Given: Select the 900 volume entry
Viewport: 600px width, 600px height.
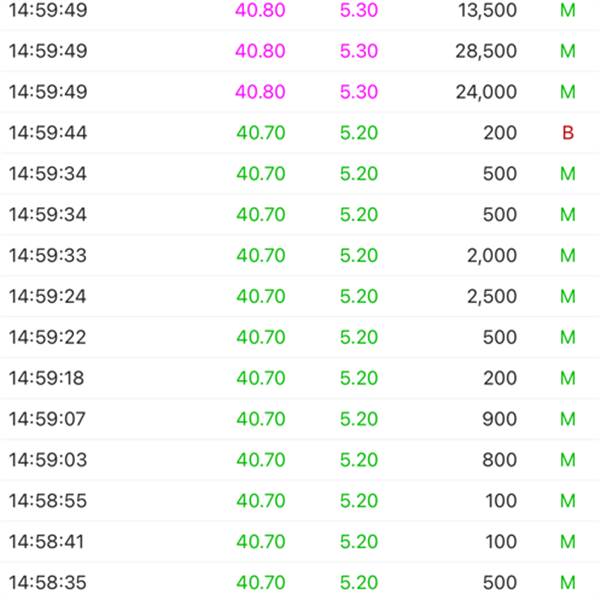Looking at the screenshot, I should [x=500, y=420].
